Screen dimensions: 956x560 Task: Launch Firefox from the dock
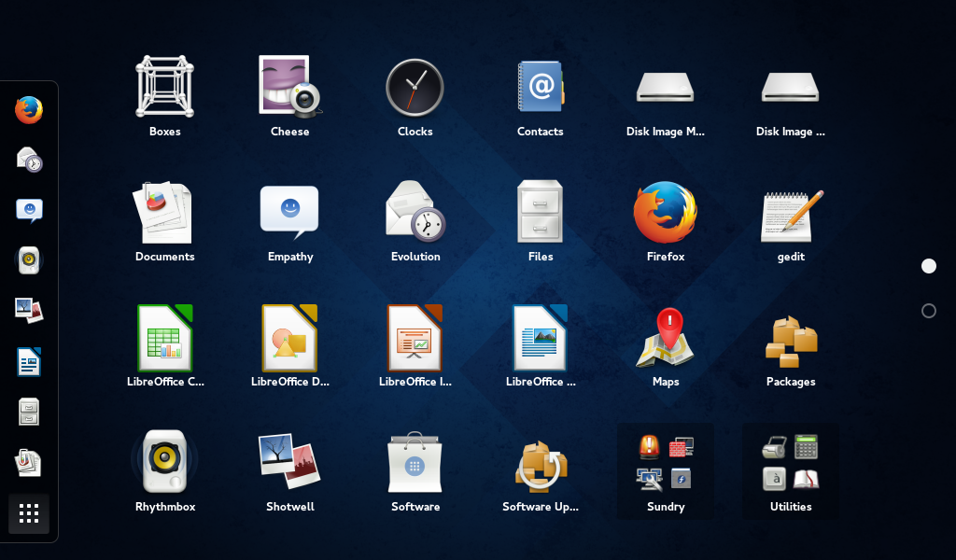28,109
